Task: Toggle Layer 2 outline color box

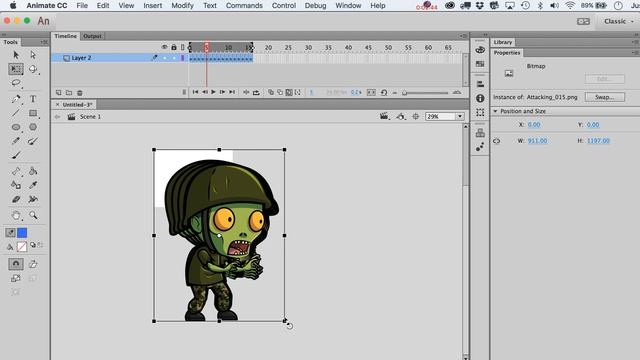Action: [x=182, y=58]
